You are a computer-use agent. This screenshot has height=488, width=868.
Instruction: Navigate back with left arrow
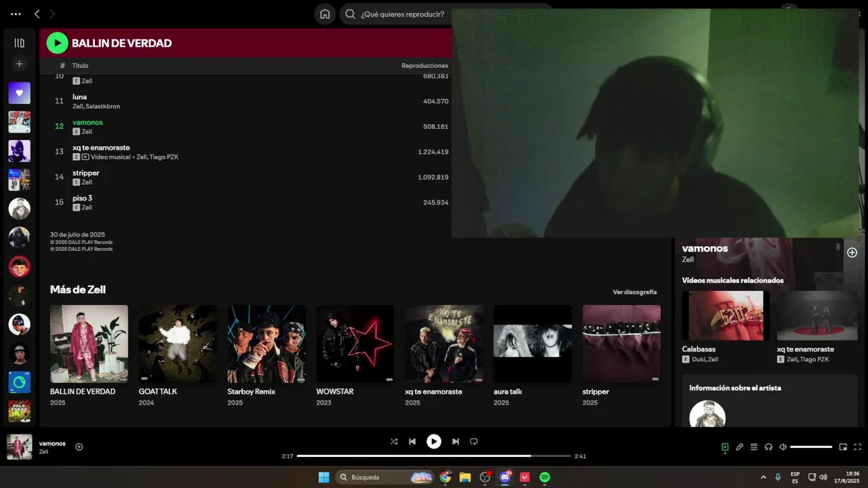[x=37, y=14]
